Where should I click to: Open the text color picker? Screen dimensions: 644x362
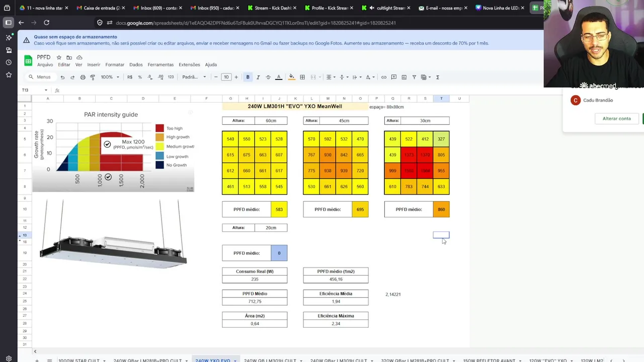point(279,77)
